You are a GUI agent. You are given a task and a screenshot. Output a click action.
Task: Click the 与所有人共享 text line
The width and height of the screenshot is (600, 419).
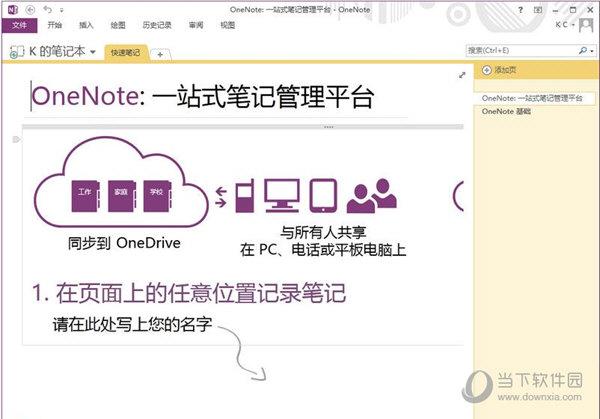[323, 232]
